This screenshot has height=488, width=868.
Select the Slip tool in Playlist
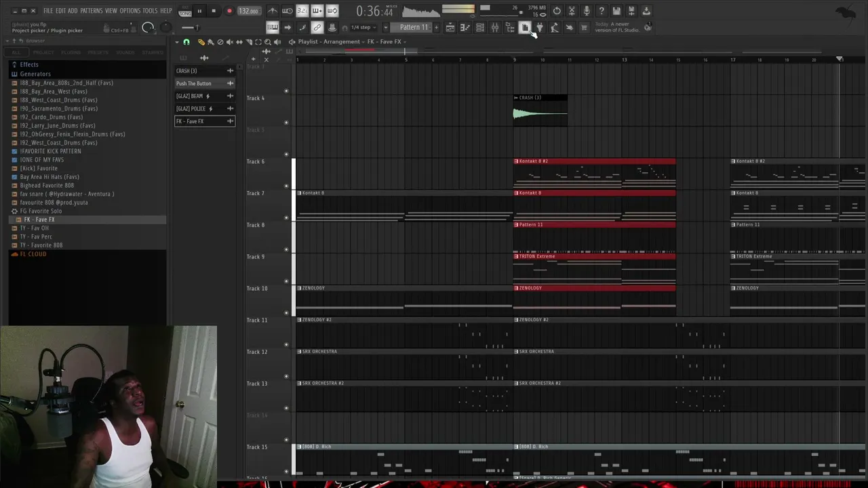[x=239, y=42]
